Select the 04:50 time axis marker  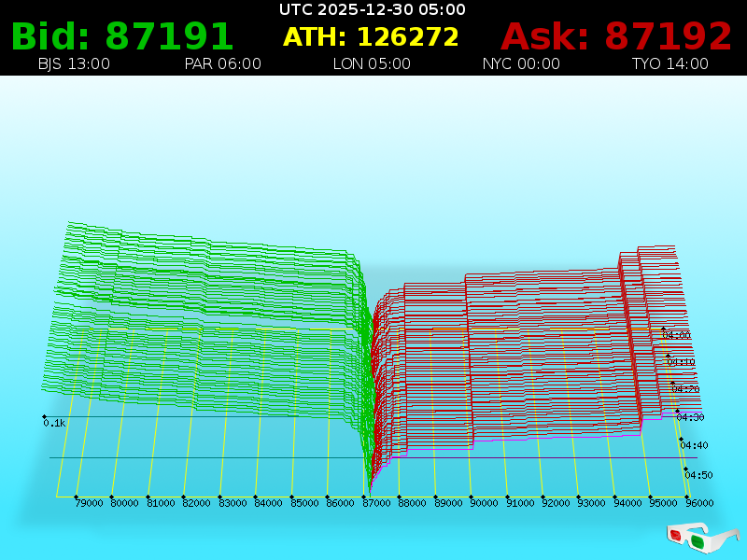click(x=698, y=475)
